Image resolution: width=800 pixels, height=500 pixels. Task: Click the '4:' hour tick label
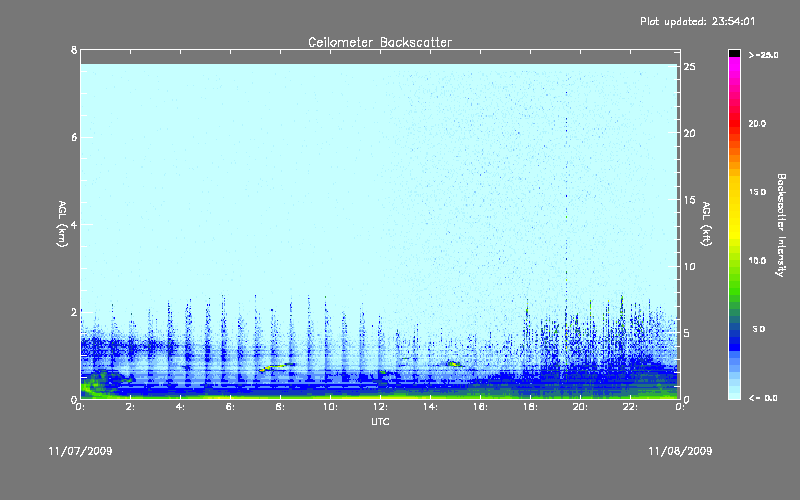coord(181,407)
